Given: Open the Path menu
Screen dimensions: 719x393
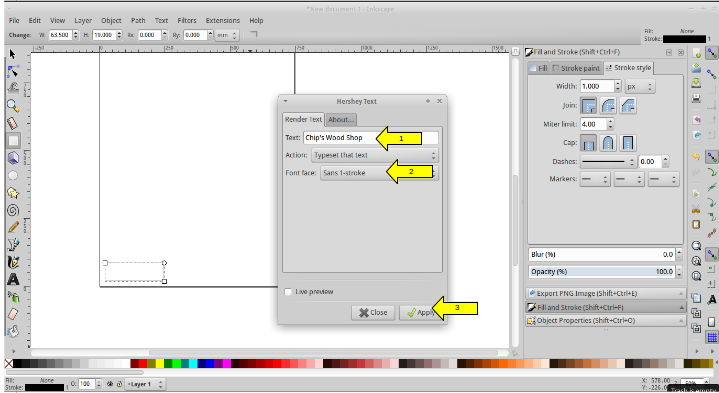Looking at the screenshot, I should tap(138, 20).
